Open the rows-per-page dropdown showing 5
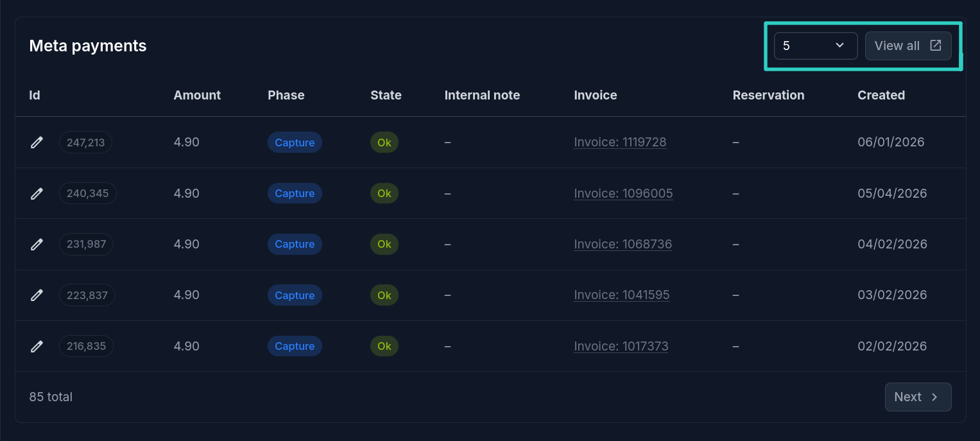The height and width of the screenshot is (441, 980). (x=816, y=46)
